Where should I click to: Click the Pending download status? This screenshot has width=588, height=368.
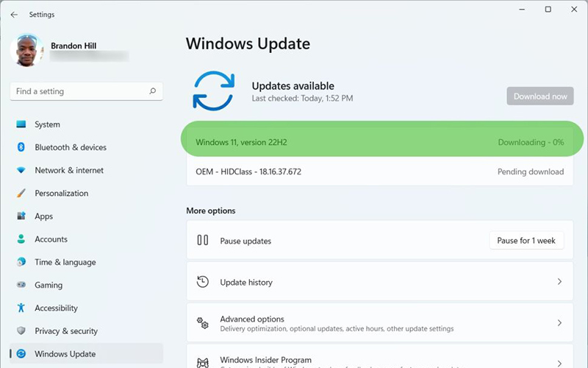(531, 171)
